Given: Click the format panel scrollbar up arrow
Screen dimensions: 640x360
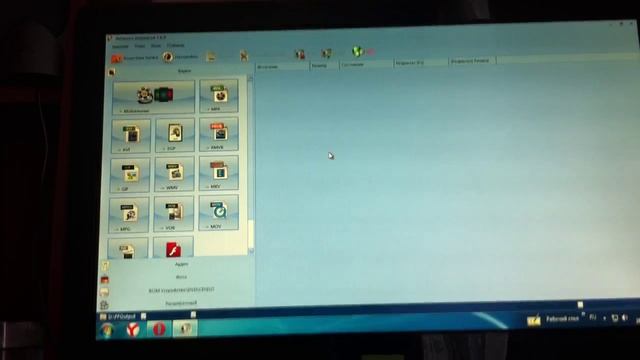Looking at the screenshot, I should 250,78.
